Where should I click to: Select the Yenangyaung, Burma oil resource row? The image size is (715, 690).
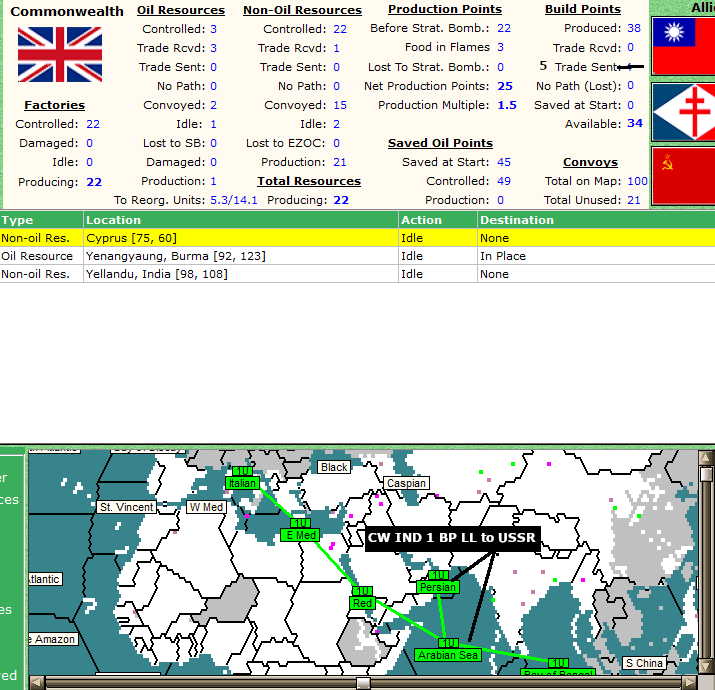tap(358, 256)
